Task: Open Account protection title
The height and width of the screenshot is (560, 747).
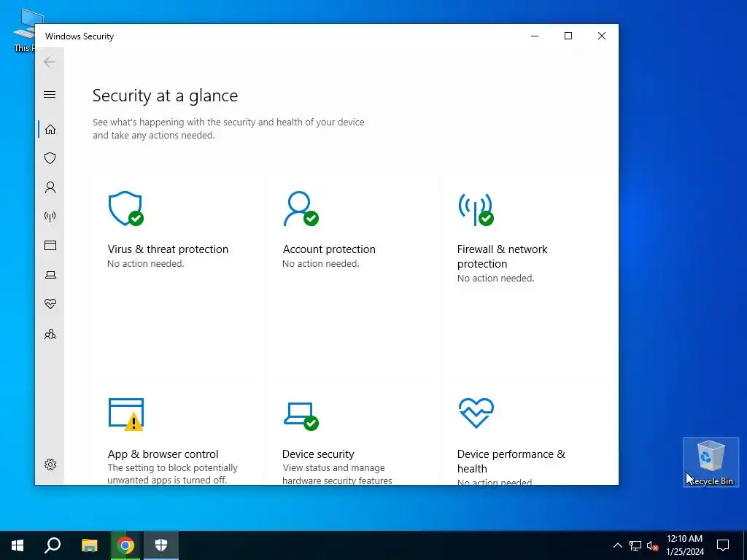Action: point(329,249)
